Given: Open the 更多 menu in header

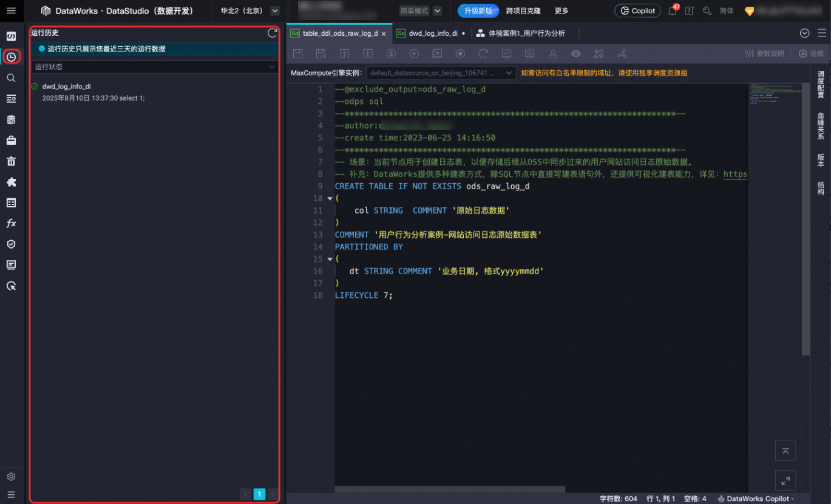Looking at the screenshot, I should pos(561,11).
